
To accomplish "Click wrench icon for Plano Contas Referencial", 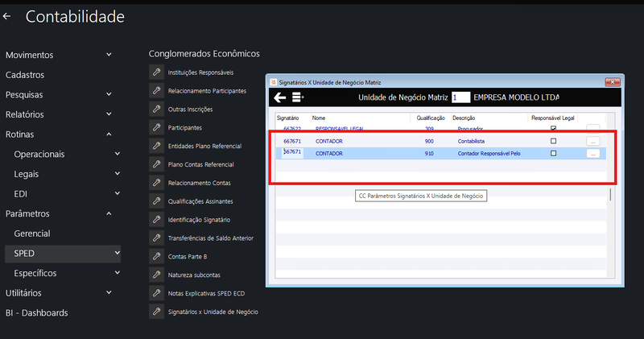I will click(x=156, y=164).
